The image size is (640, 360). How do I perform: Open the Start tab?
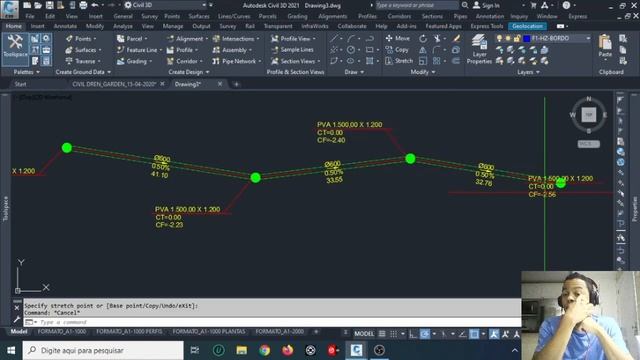pyautogui.click(x=20, y=84)
